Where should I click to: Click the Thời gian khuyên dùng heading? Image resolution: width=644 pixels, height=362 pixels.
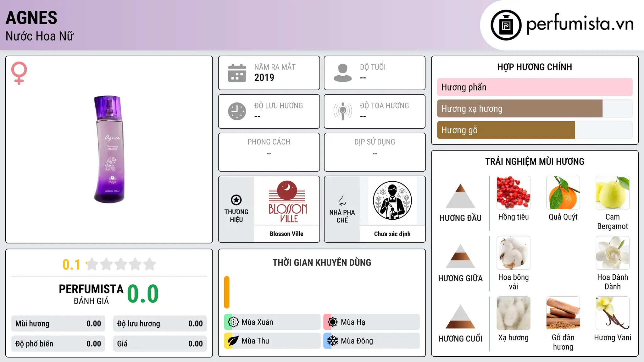[x=322, y=262]
